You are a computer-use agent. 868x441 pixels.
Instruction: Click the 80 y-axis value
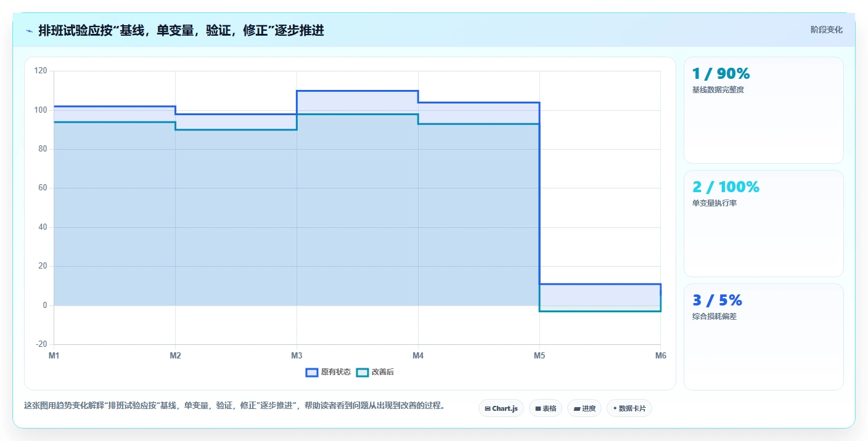(43, 149)
